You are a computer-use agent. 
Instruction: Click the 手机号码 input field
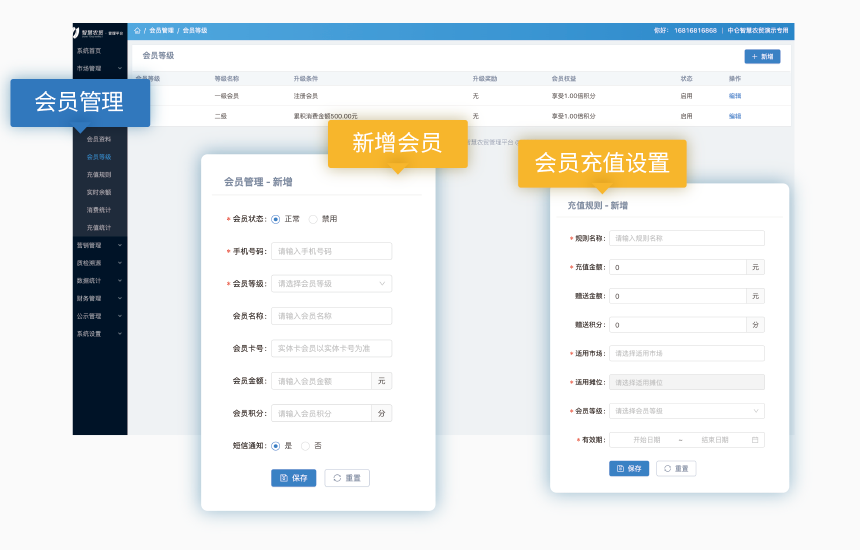pos(331,251)
